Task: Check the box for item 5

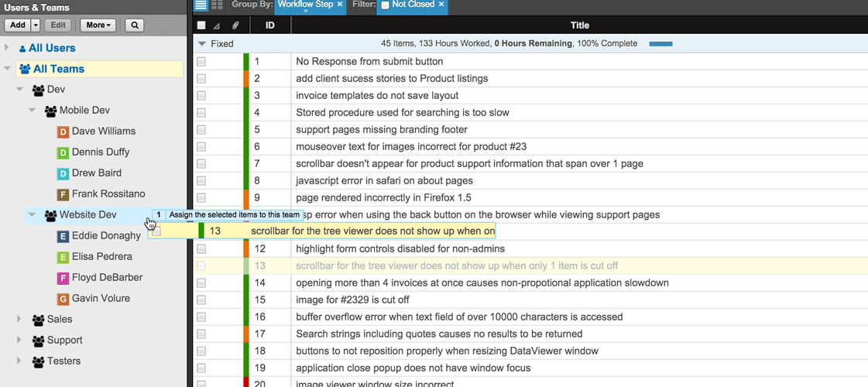Action: [x=201, y=129]
